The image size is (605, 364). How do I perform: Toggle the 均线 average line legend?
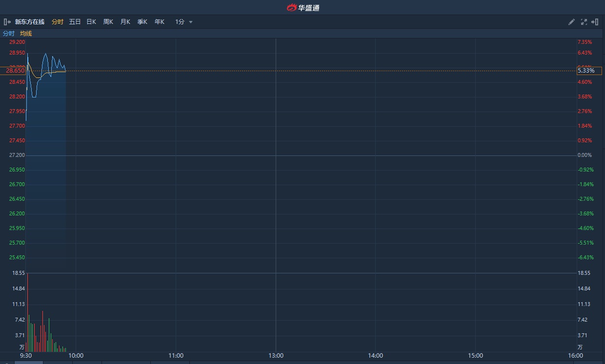(x=26, y=34)
